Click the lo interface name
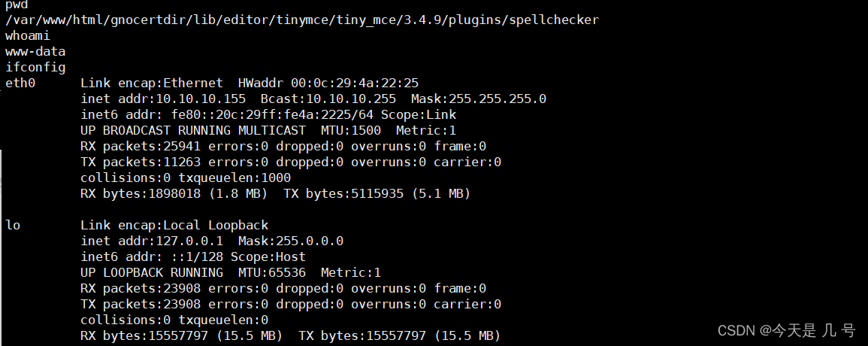Viewport: 868px width, 346px height. (13, 226)
